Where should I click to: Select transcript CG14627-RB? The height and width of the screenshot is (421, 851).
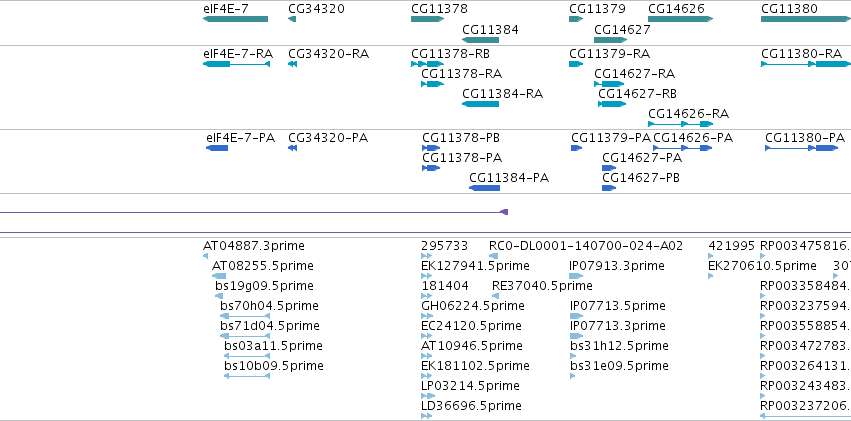click(x=611, y=104)
